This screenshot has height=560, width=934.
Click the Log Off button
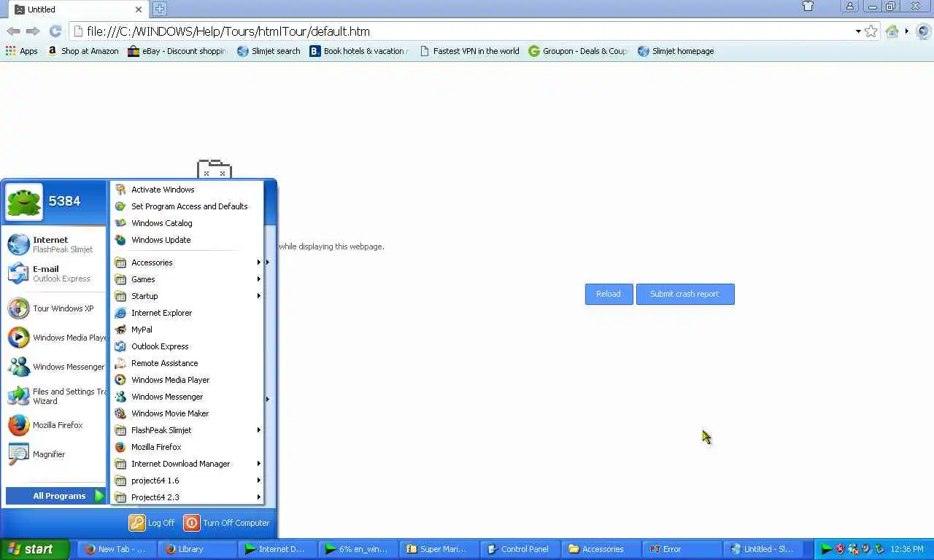152,523
